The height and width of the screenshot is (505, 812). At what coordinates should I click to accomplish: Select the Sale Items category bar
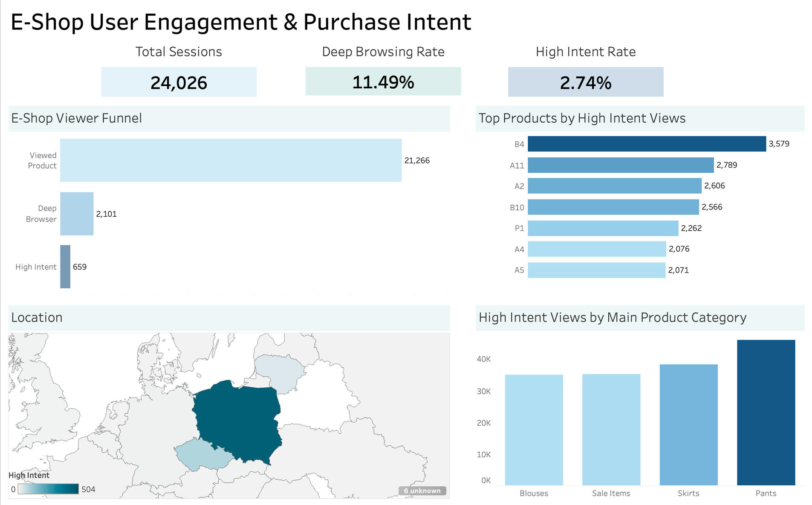(x=611, y=430)
